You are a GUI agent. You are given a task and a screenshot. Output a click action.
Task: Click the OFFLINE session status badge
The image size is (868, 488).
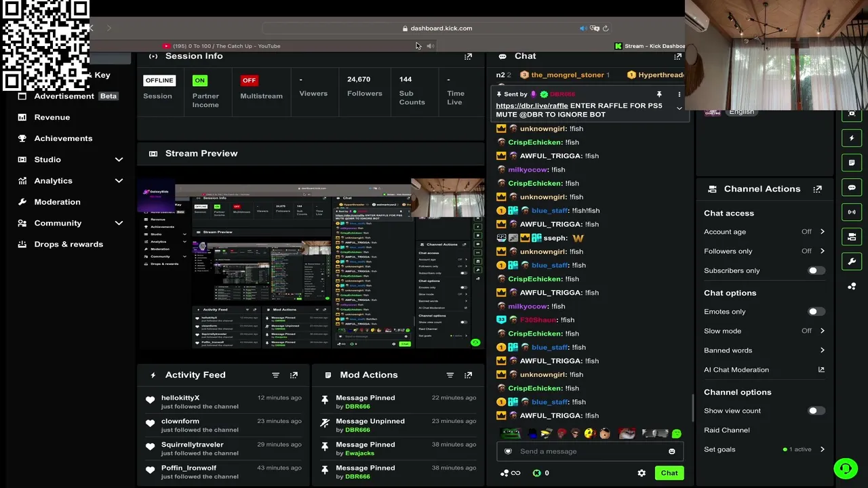pyautogui.click(x=159, y=81)
